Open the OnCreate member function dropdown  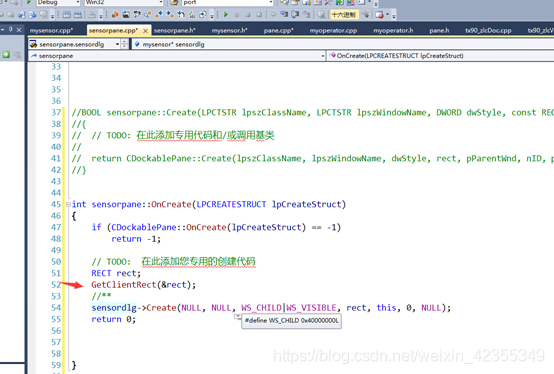pyautogui.click(x=440, y=56)
